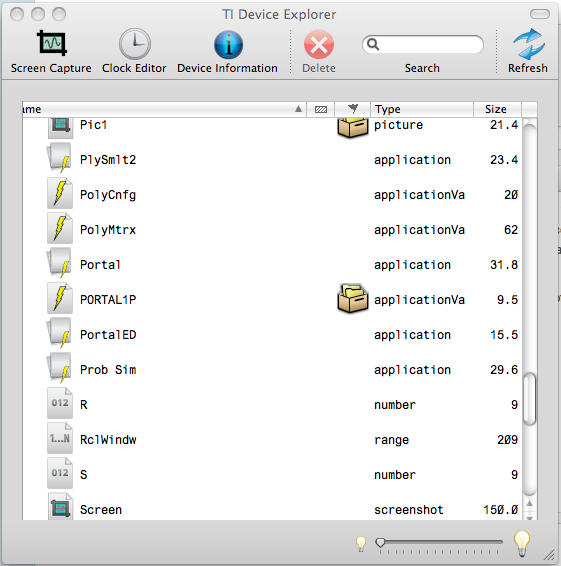Click the size value 31.8
The width and height of the screenshot is (561, 566).
coord(504,265)
